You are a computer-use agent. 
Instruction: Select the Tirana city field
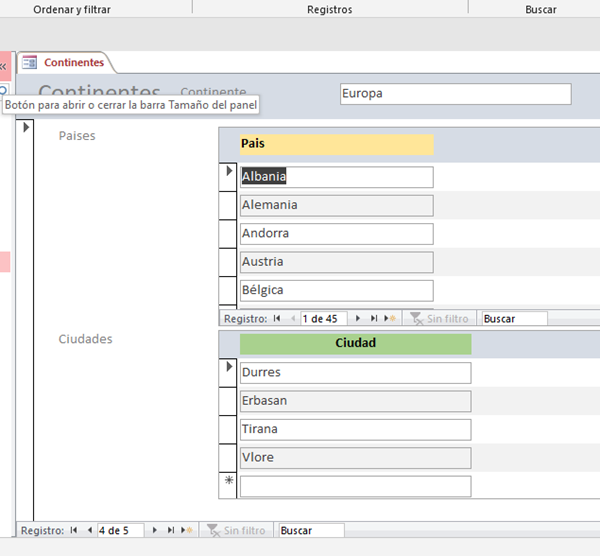tap(355, 429)
